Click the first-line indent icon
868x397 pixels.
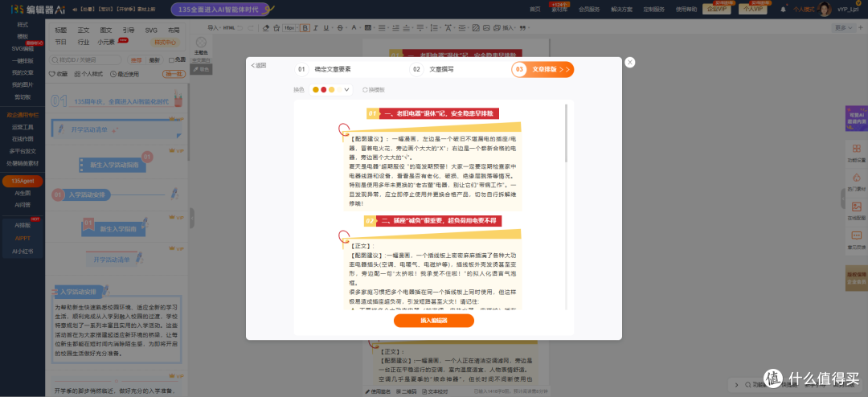(x=395, y=27)
